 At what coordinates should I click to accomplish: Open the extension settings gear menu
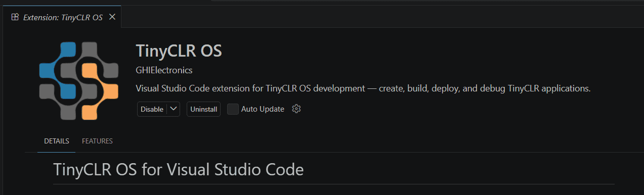[296, 109]
